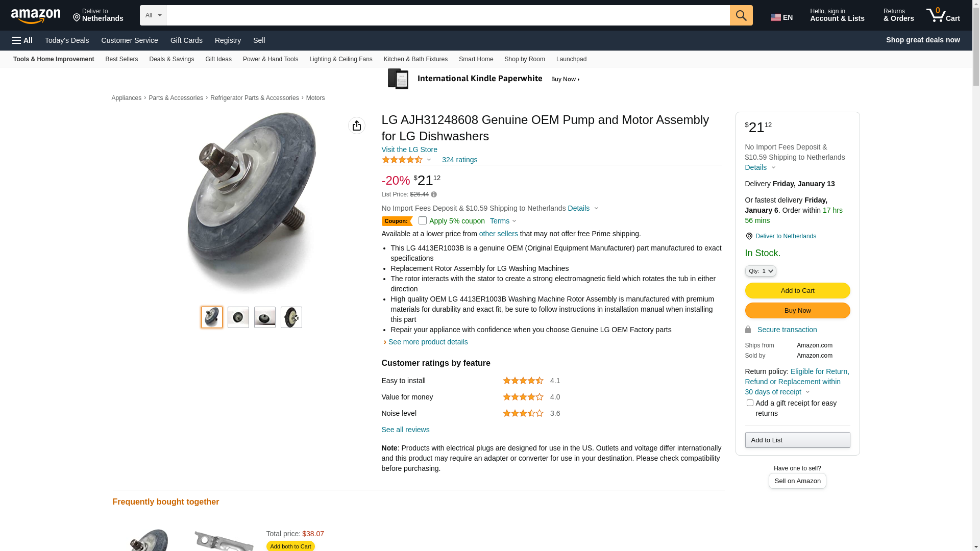Image resolution: width=980 pixels, height=551 pixels.
Task: Click the List Price info icon
Action: (434, 194)
